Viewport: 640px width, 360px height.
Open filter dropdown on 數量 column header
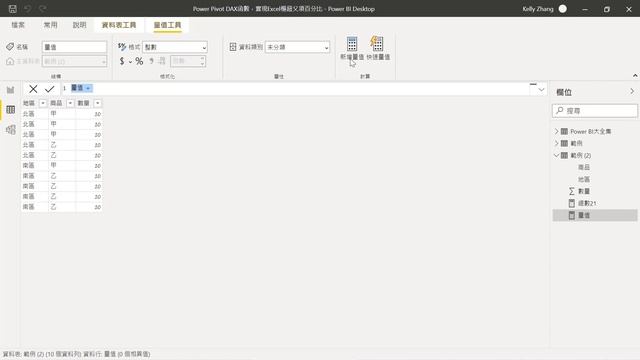98,103
